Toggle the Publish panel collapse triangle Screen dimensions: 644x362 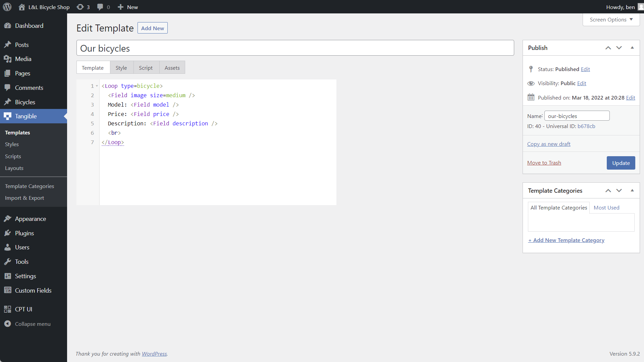[632, 48]
